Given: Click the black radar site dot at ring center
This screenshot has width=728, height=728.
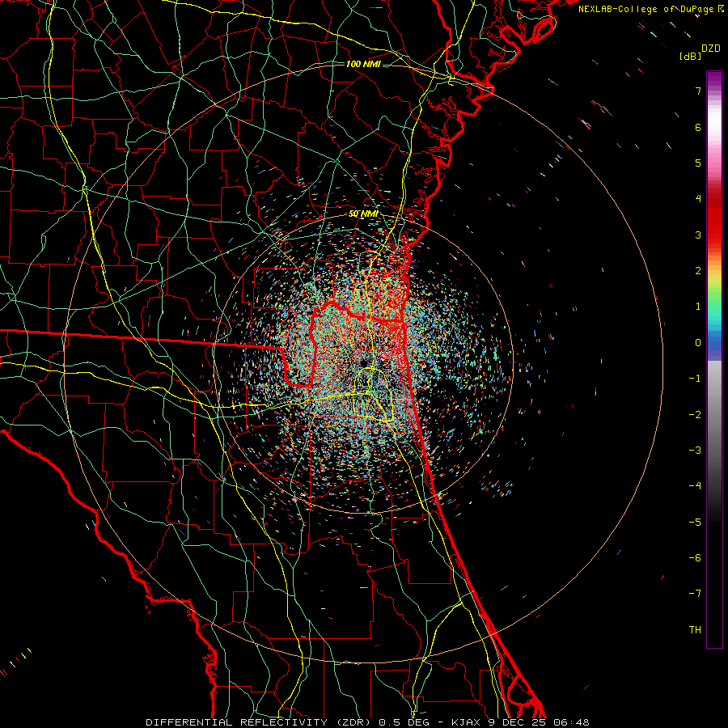Looking at the screenshot, I should tap(363, 362).
